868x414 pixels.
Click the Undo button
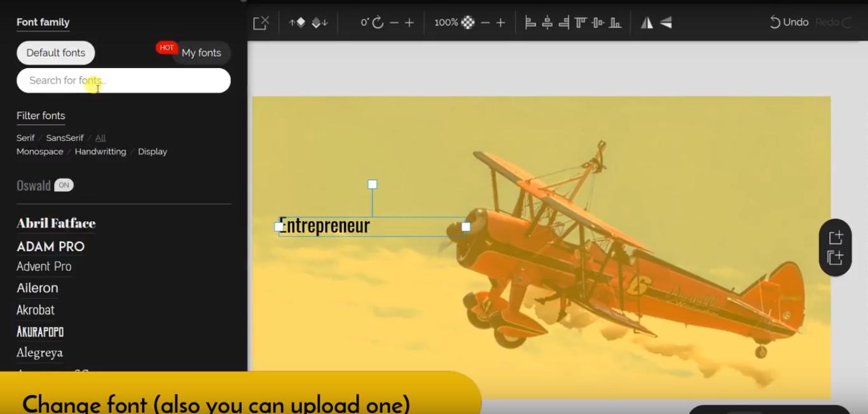789,22
